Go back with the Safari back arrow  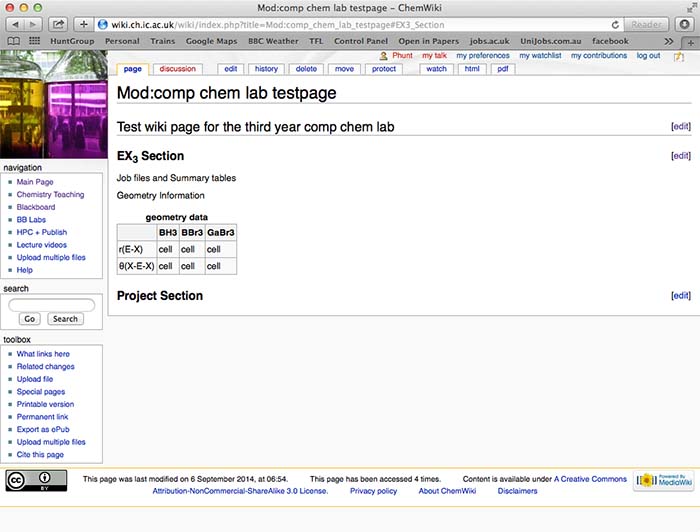click(x=15, y=25)
